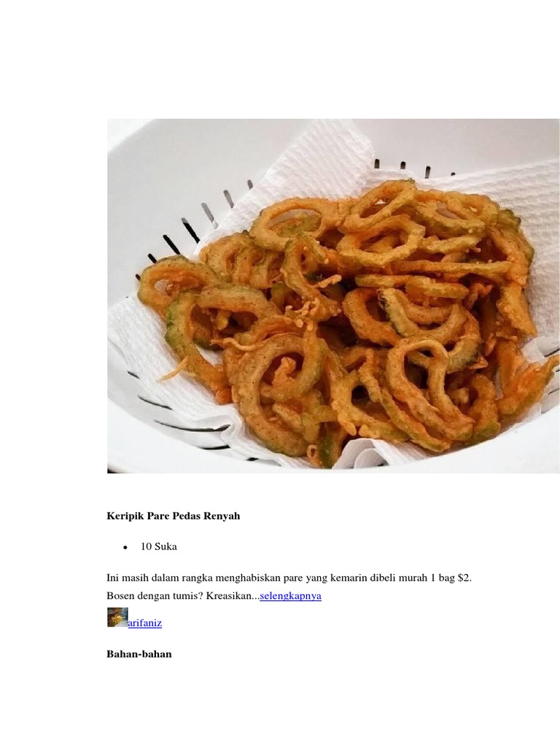Click the word "Pedas" in the title
Screen dimensions: 560x747
coord(186,516)
